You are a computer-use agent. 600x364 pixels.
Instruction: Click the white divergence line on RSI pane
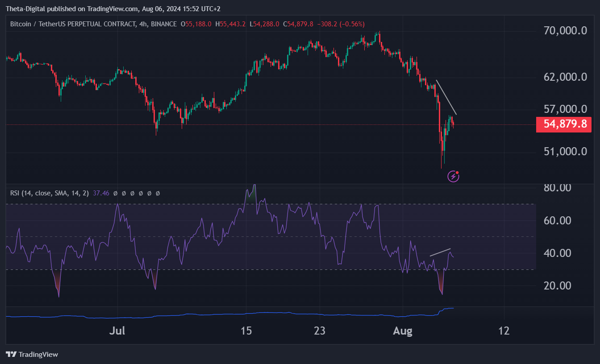pos(440,252)
